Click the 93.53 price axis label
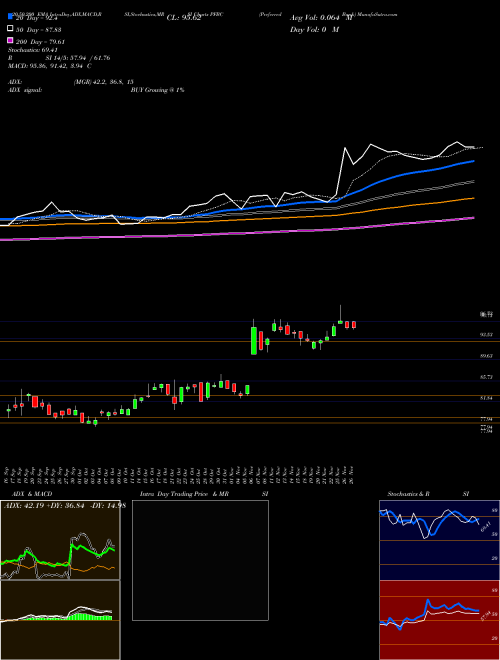 tap(486, 335)
